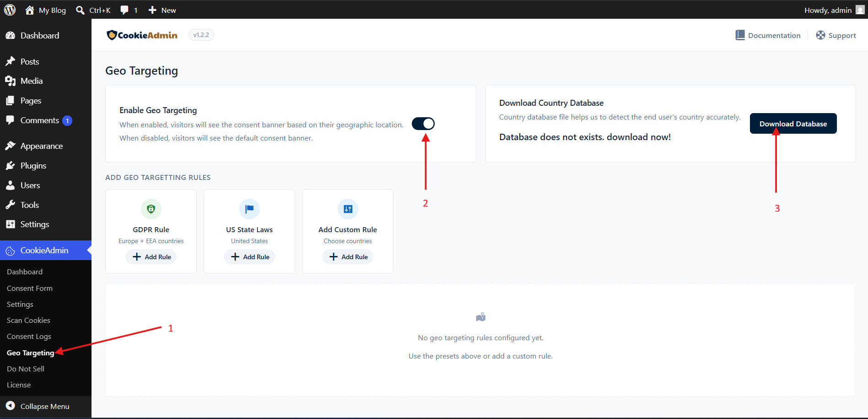Click the Plugins plug icon
The width and height of the screenshot is (868, 419).
(11, 166)
